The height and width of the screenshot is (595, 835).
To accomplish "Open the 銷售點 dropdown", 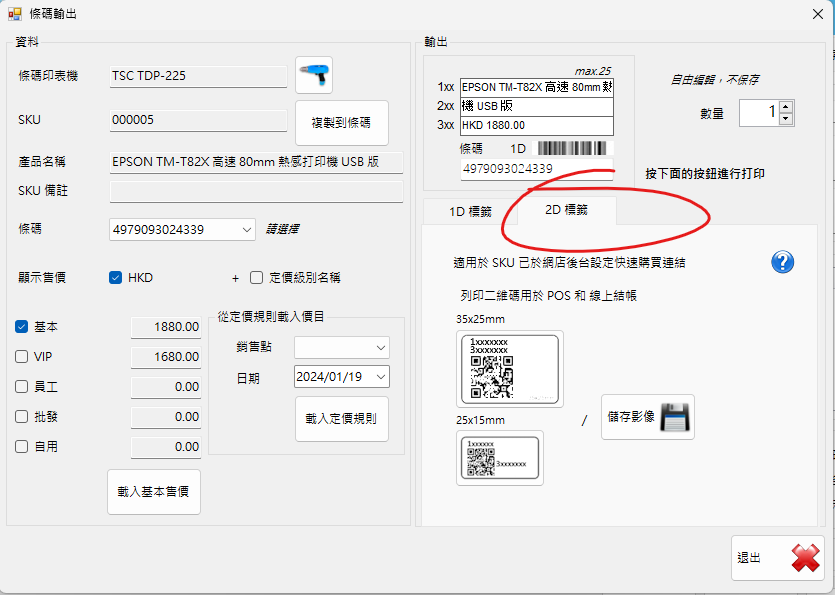I will (381, 347).
